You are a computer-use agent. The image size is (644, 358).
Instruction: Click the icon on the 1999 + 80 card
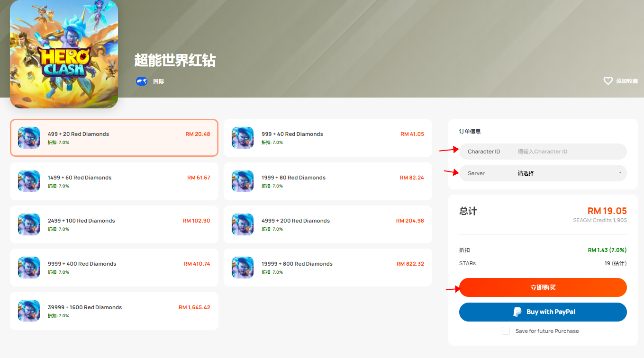pyautogui.click(x=243, y=181)
